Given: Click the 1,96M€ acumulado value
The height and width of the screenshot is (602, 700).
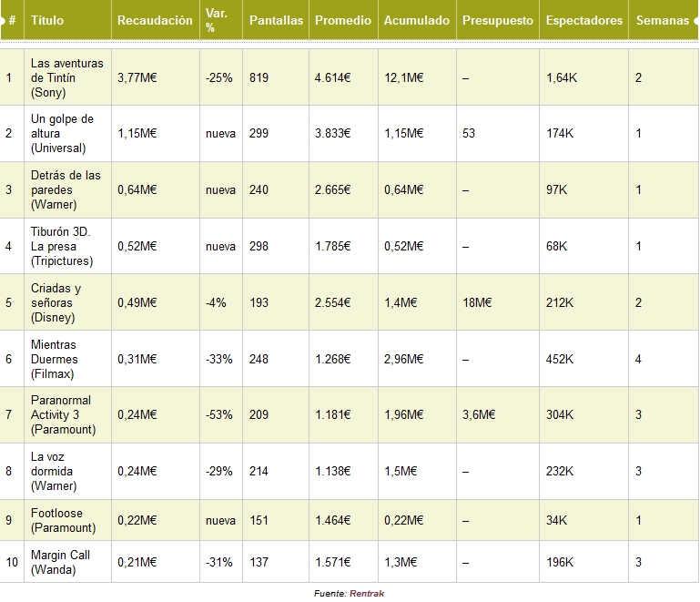Looking at the screenshot, I should [403, 414].
